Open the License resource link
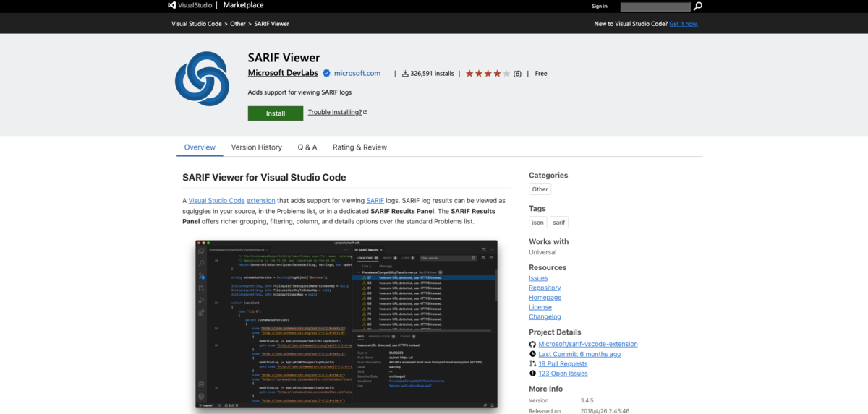The image size is (868, 414). pos(540,307)
